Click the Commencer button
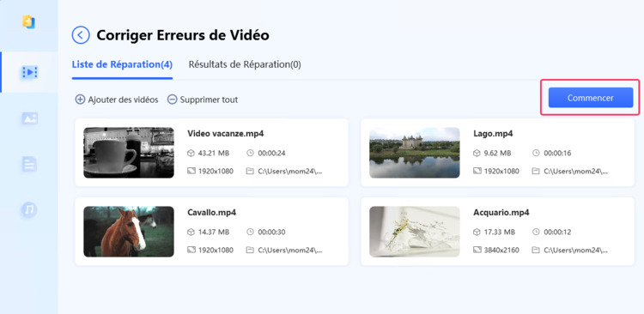The height and width of the screenshot is (314, 644). tap(591, 98)
